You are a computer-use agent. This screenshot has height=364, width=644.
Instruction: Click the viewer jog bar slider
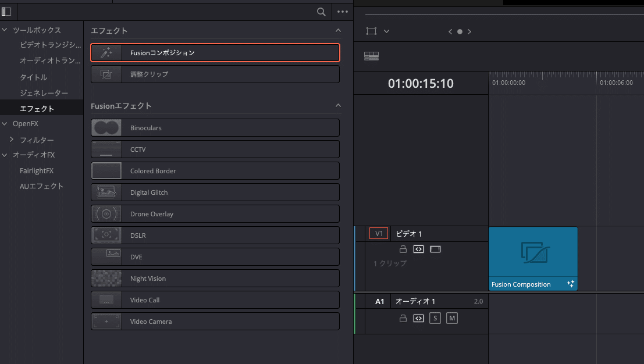[504, 15]
